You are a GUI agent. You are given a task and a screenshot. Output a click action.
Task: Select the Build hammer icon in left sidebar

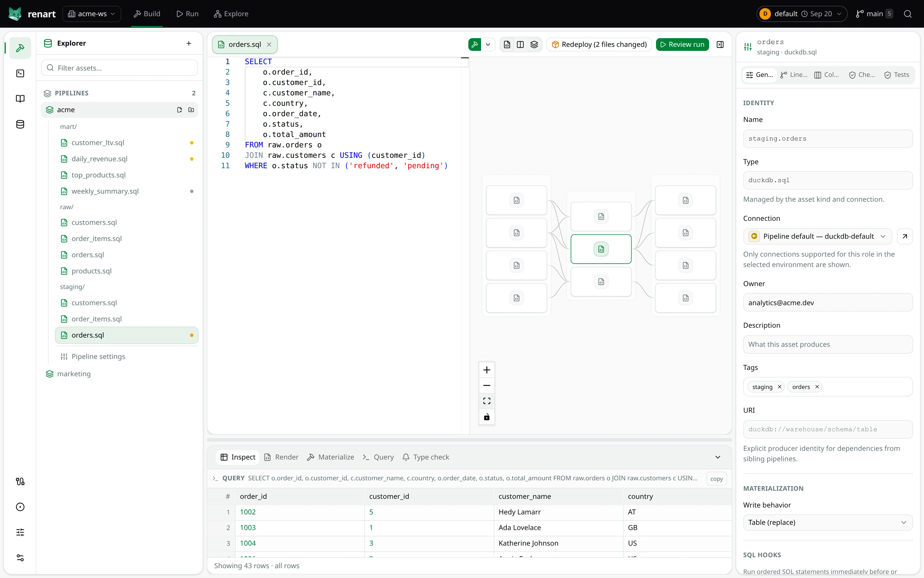[x=20, y=48]
